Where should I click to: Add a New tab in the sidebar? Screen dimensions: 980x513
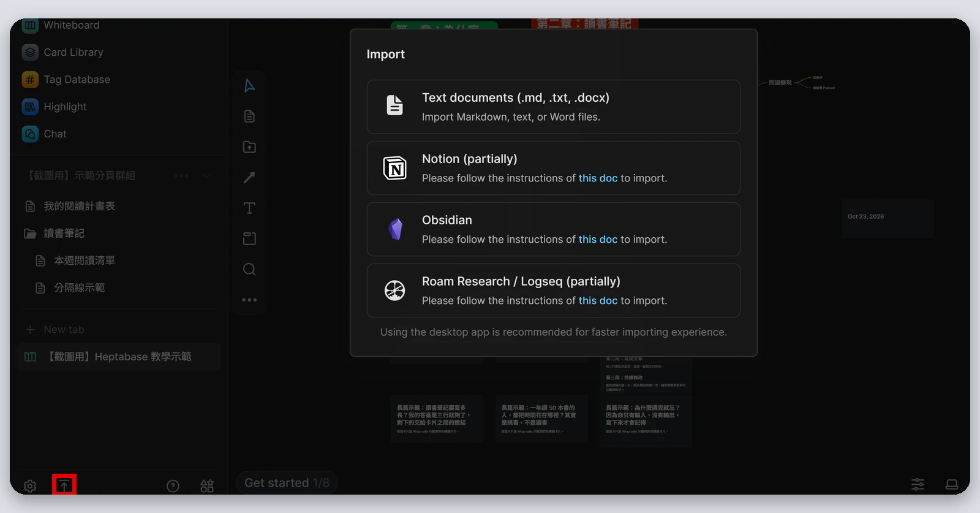[55, 330]
